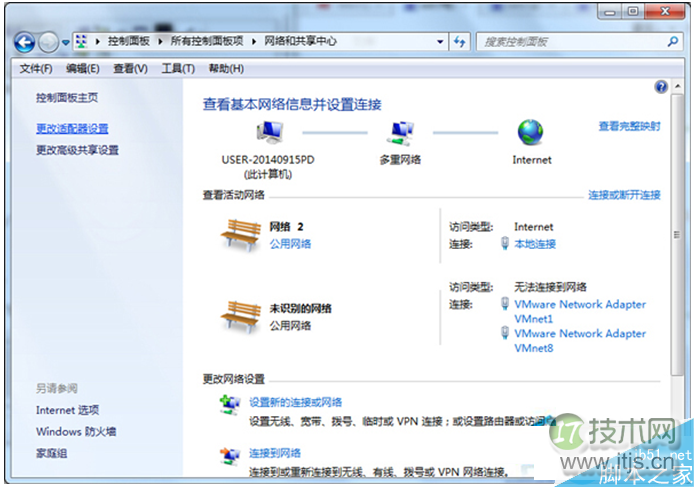The height and width of the screenshot is (487, 694).
Task: Click the forward navigation arrow
Action: 48,43
